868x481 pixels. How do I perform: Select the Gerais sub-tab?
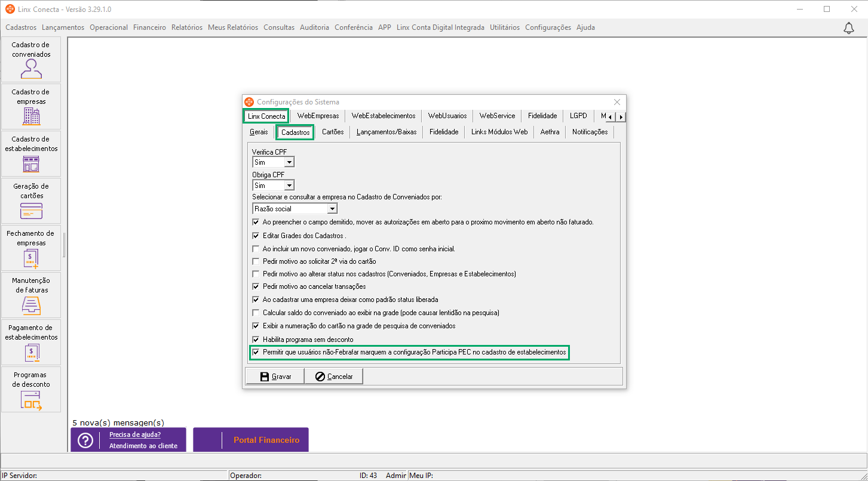[259, 132]
